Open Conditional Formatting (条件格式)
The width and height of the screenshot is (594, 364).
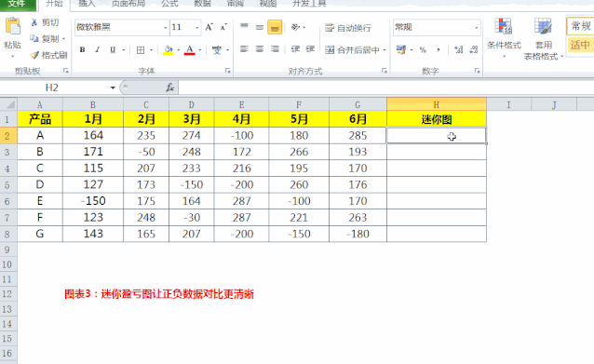[x=504, y=37]
